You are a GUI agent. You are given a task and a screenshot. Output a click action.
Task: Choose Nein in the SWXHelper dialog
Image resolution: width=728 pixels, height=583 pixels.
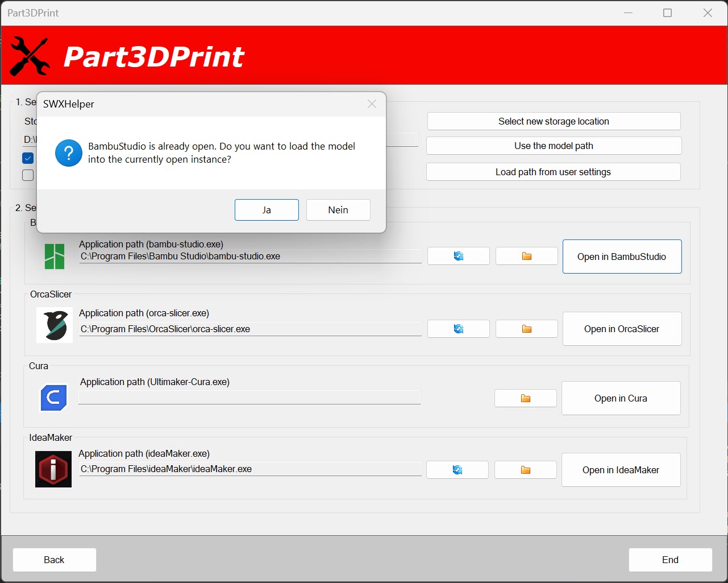pos(338,210)
